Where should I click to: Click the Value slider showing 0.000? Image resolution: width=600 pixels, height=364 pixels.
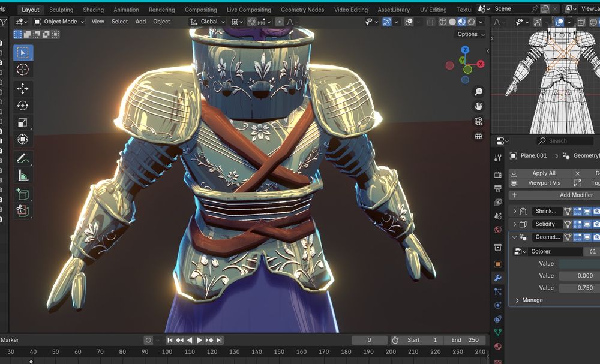(x=580, y=276)
